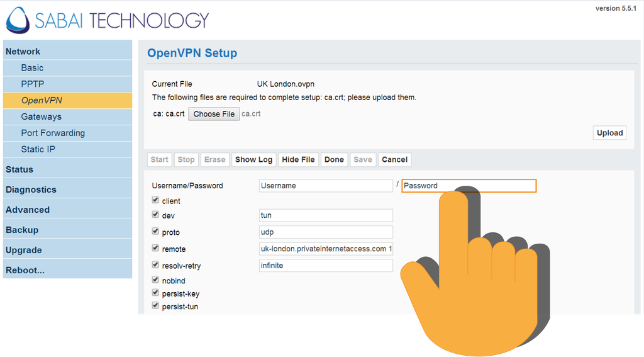
Task: Click the Done button
Action: (x=334, y=159)
